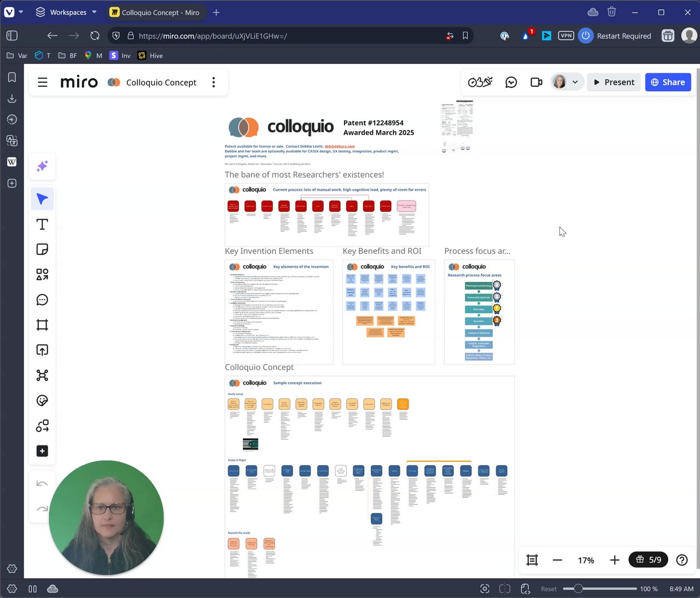Toggle the VPN button
Image resolution: width=700 pixels, height=598 pixels.
pos(566,36)
